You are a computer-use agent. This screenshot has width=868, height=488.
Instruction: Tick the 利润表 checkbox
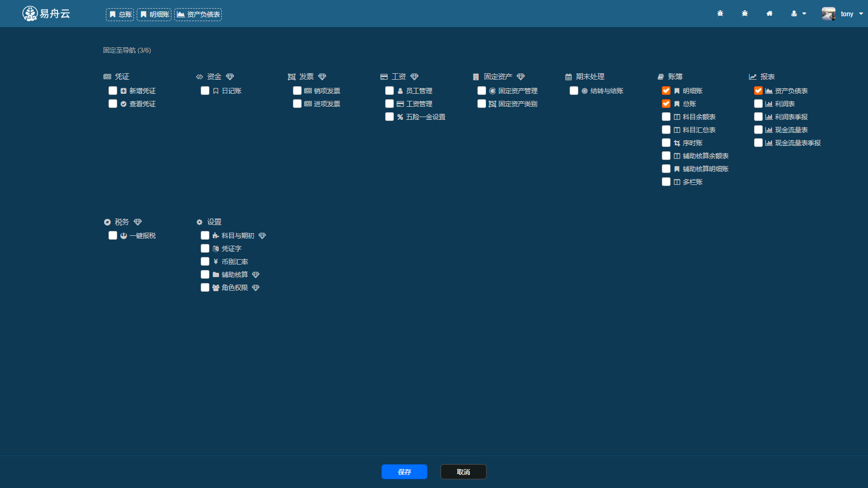[x=758, y=104]
